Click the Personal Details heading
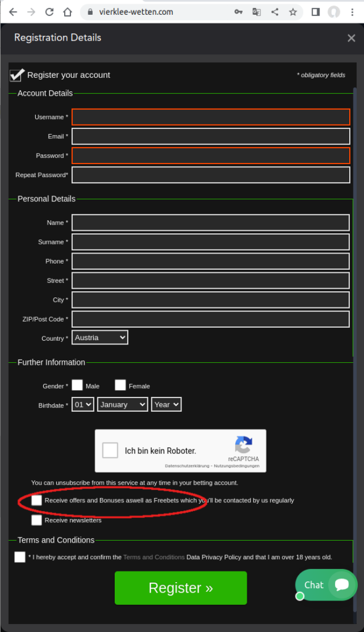Screen dimensions: 364x632 [x=46, y=199]
